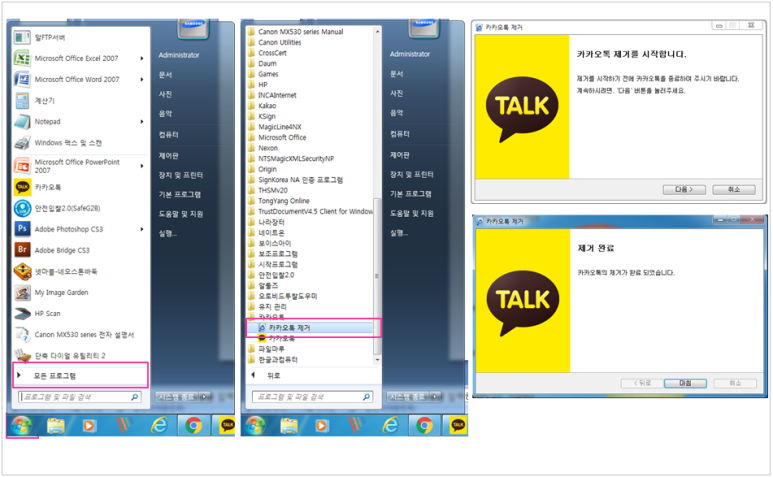
Task: Expand the Photoshop CS3 recent files arrow
Action: click(142, 229)
